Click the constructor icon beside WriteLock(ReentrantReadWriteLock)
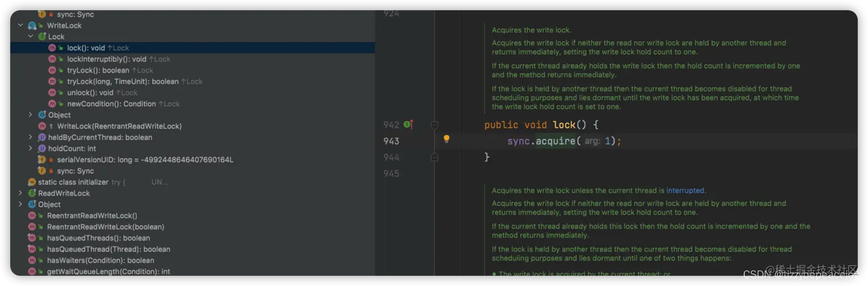 tap(42, 126)
